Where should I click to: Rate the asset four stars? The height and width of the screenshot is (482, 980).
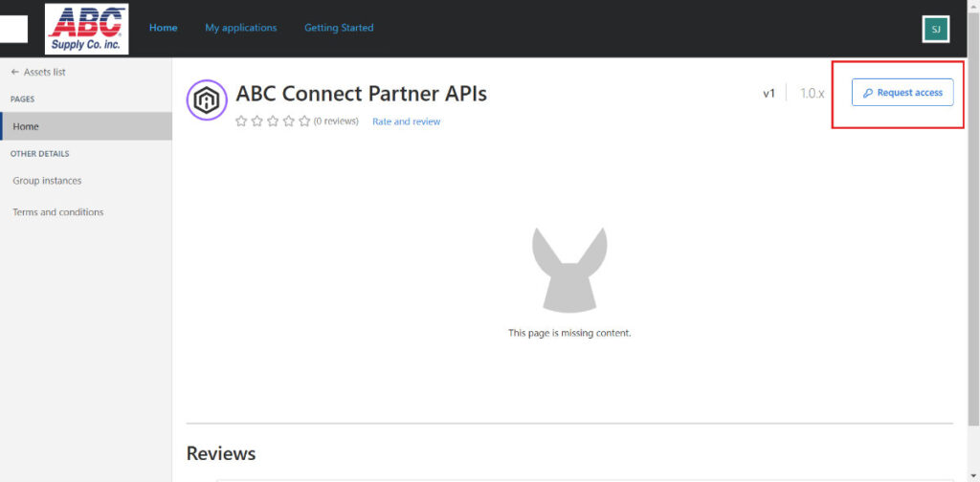[289, 121]
